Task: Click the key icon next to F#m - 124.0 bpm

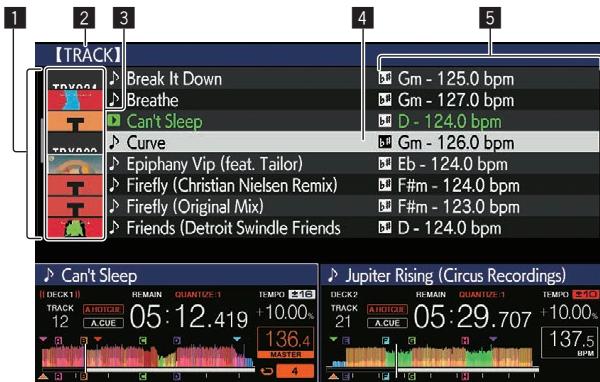Action: pyautogui.click(x=385, y=185)
